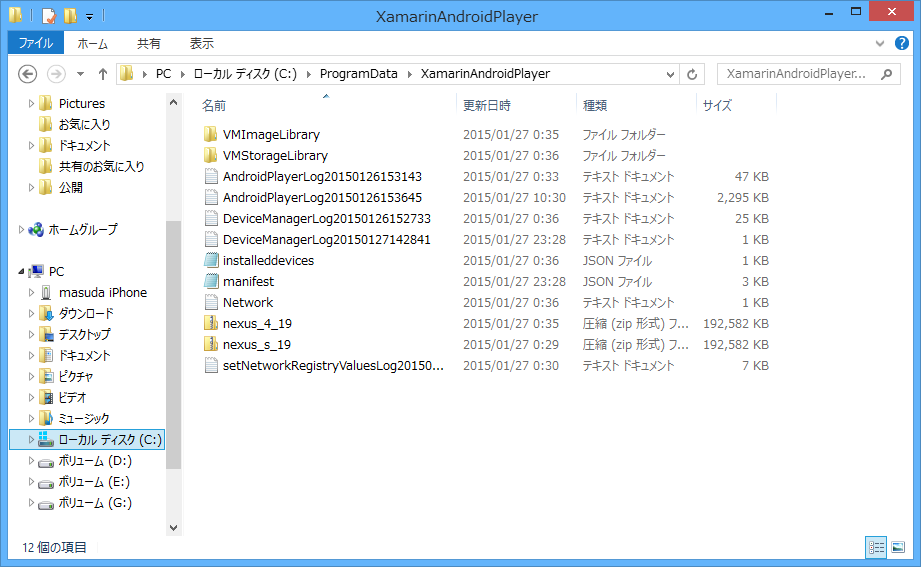This screenshot has height=567, width=921.
Task: Open the address bar history dropdown
Action: tap(670, 74)
